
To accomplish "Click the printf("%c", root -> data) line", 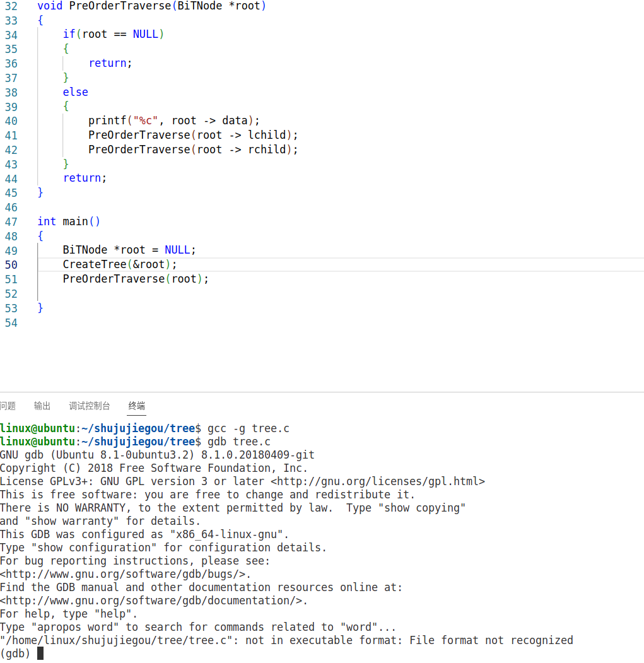I will point(174,120).
